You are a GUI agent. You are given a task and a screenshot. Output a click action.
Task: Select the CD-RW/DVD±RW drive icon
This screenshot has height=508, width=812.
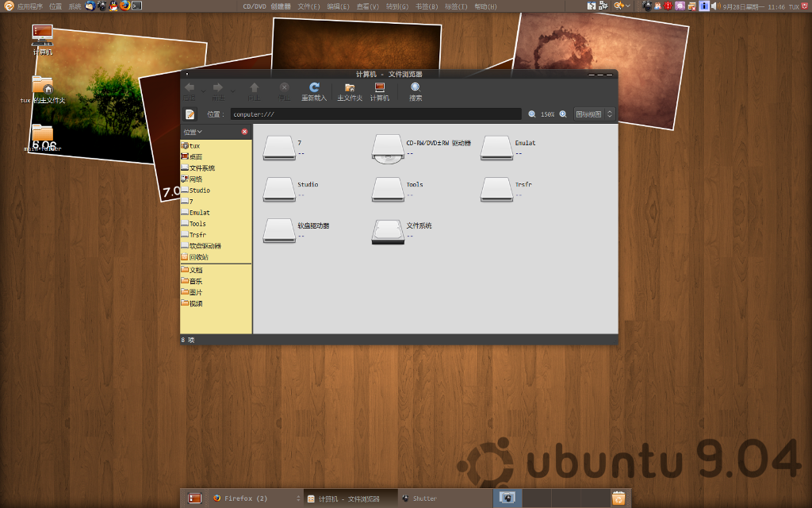point(388,148)
